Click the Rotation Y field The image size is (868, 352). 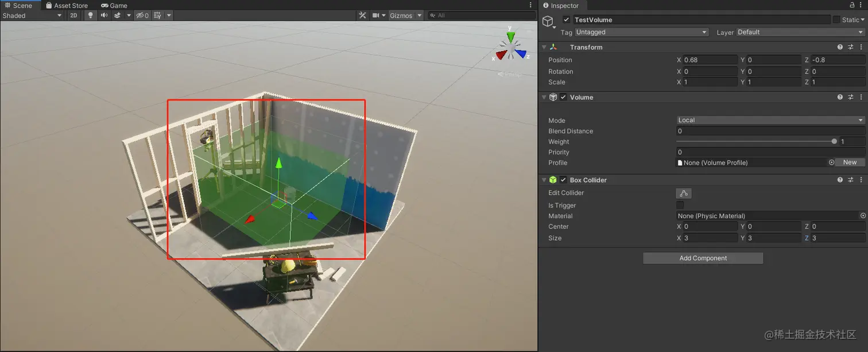coord(774,71)
